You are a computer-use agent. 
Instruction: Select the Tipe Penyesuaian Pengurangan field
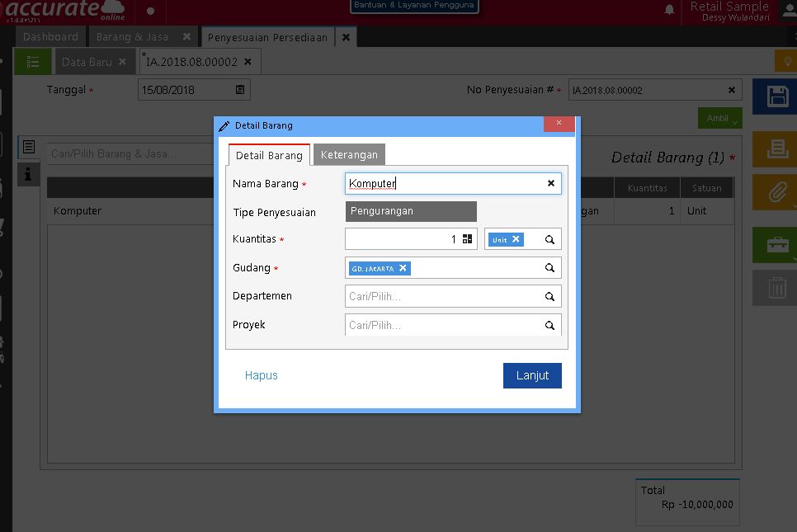tap(411, 211)
